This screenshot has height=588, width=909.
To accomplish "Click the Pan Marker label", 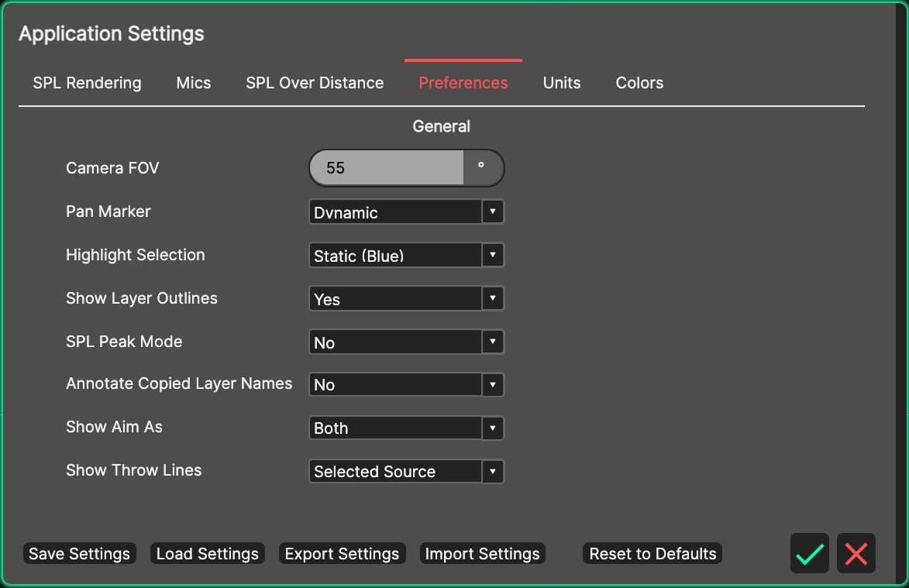I will [x=108, y=211].
